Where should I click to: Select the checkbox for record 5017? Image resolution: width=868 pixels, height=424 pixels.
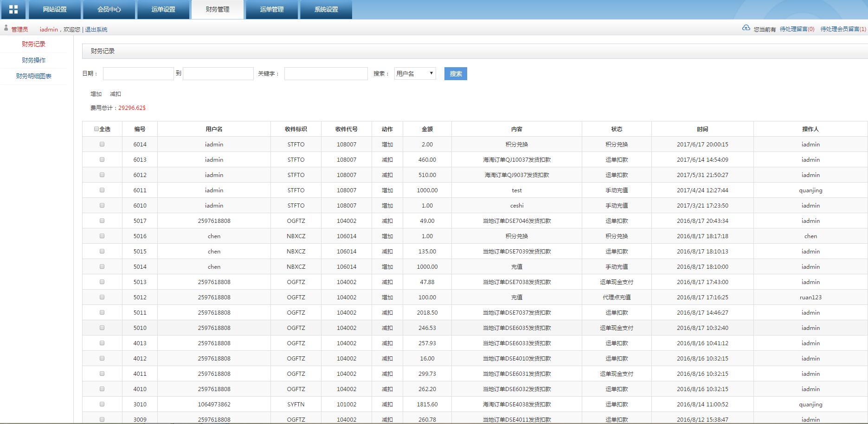[x=102, y=221]
